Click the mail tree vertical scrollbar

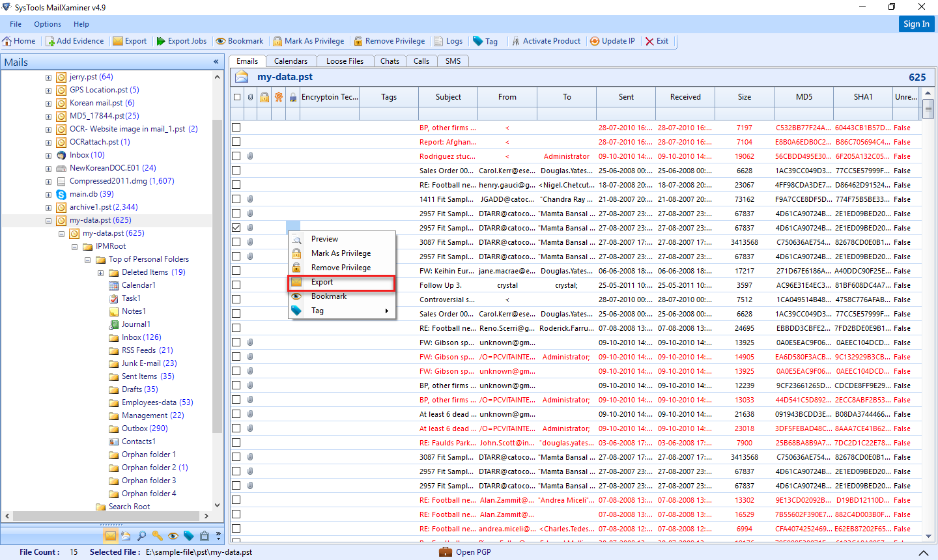tap(218, 277)
